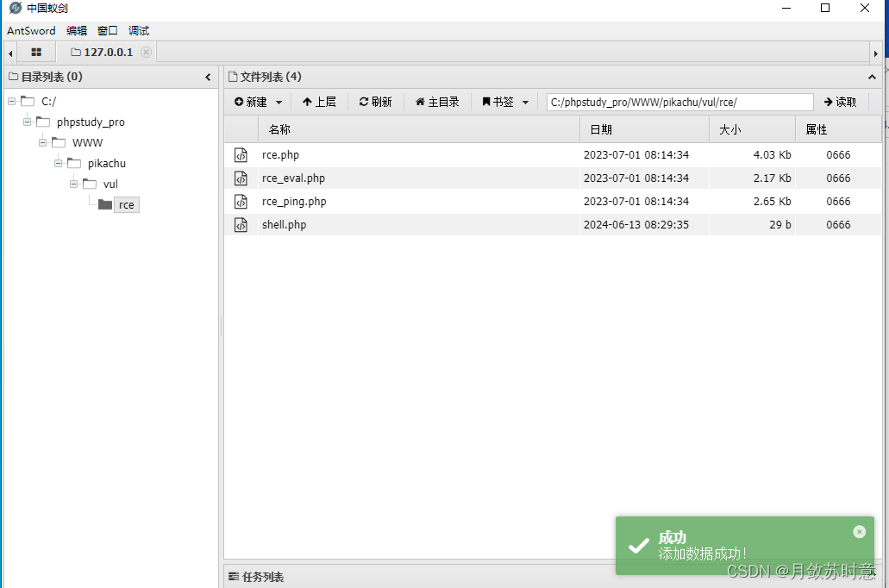Collapse the pikachu tree node
Image resolution: width=889 pixels, height=588 pixels.
tap(58, 163)
